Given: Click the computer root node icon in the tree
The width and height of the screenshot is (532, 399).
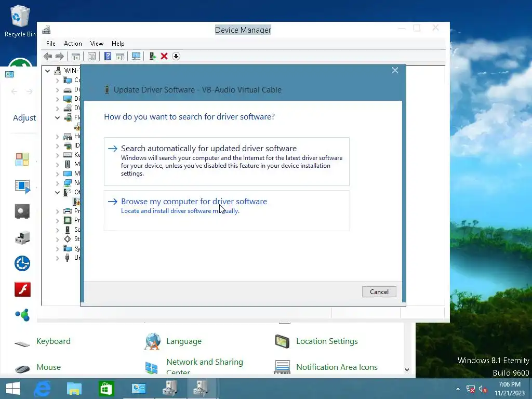Looking at the screenshot, I should tap(58, 71).
